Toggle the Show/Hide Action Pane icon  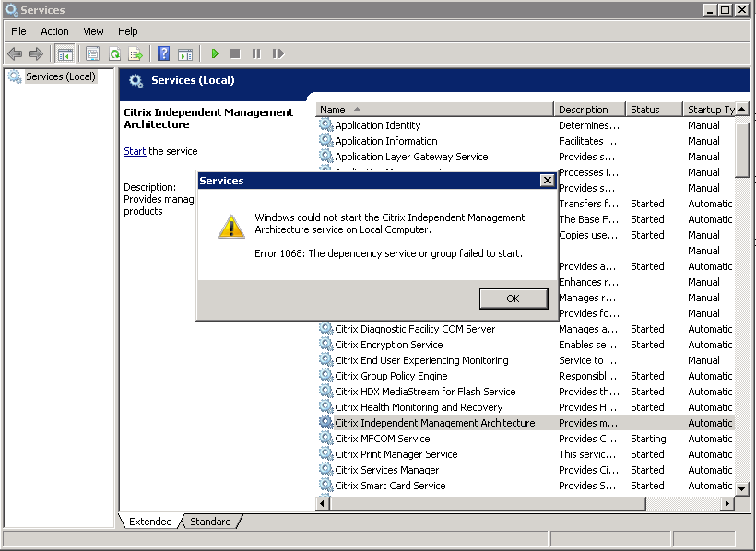point(185,54)
